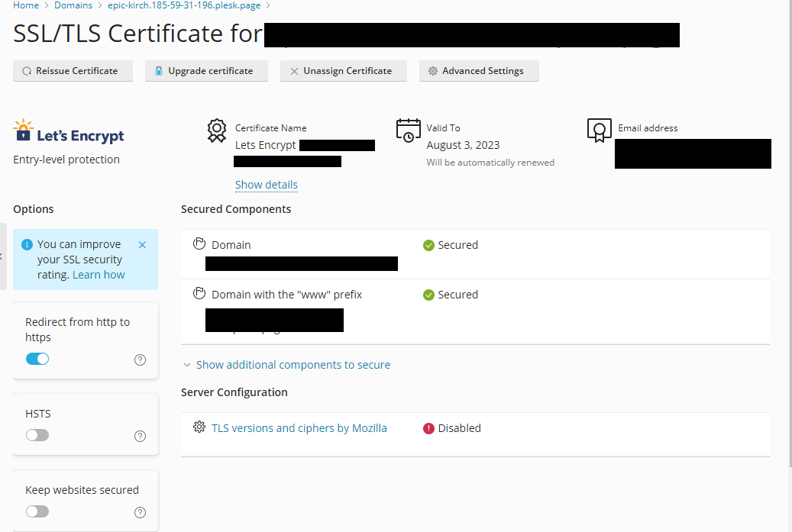Open Advanced Settings
Screen dimensions: 792x532
tap(479, 71)
